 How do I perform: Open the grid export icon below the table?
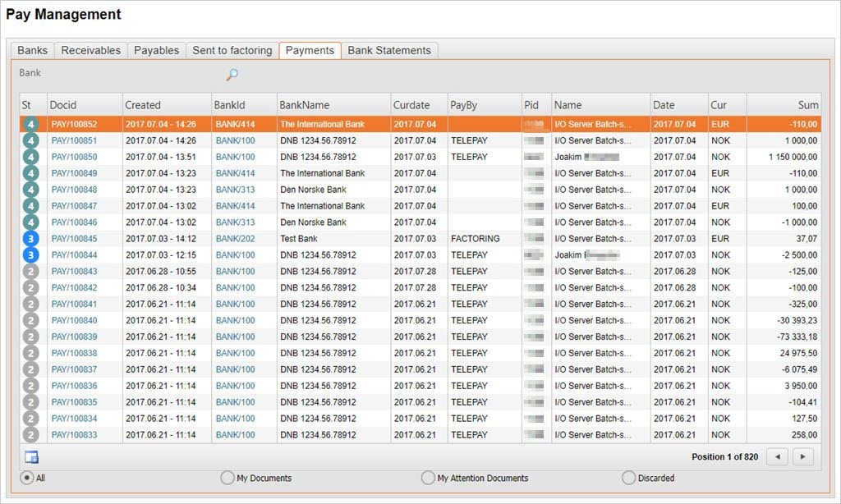click(32, 457)
